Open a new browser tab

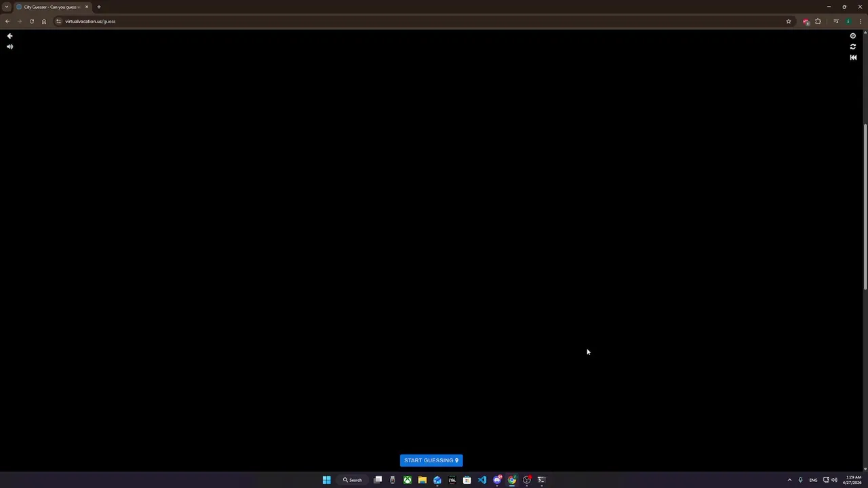click(x=99, y=7)
